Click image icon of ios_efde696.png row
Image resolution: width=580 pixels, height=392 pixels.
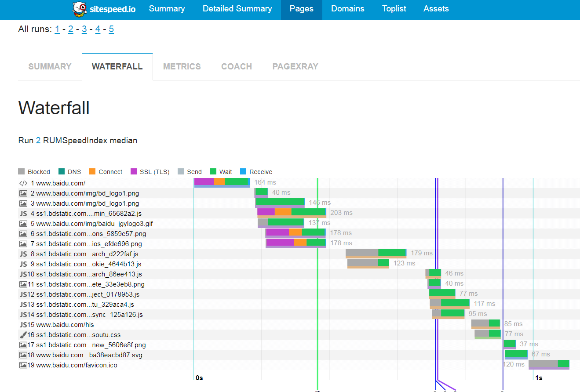tap(23, 244)
